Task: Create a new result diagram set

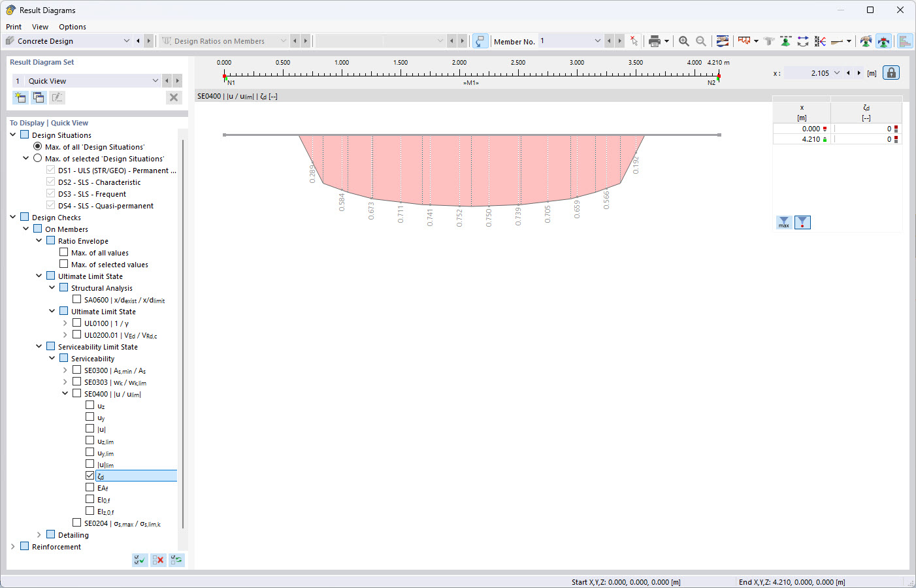Action: coord(20,97)
